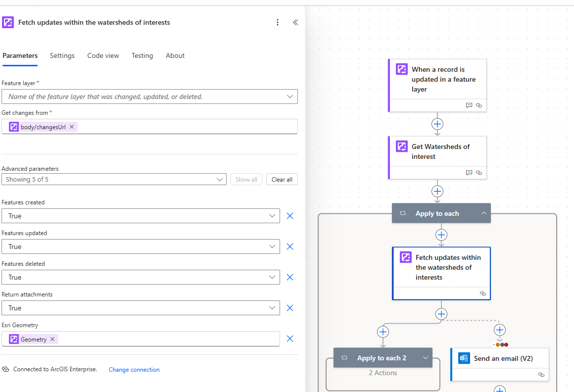Open the flow options three-dot menu

click(278, 22)
